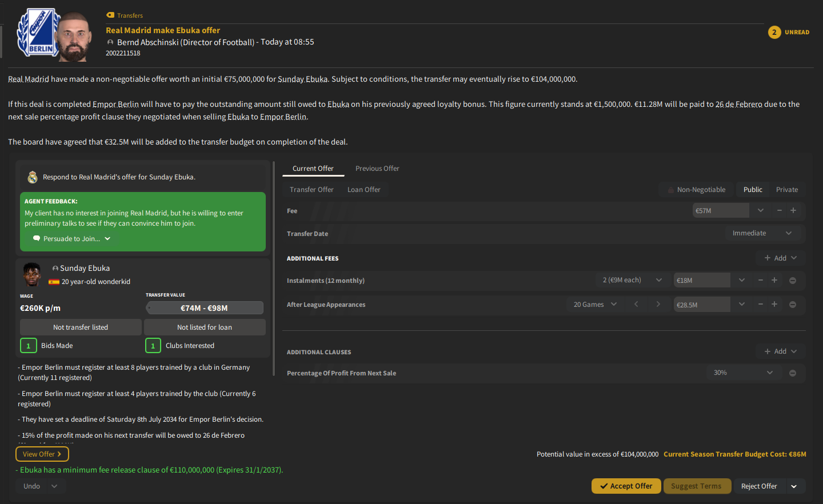Screen dimensions: 823x504
Task: Toggle the Non-Negotiable option
Action: (x=697, y=190)
